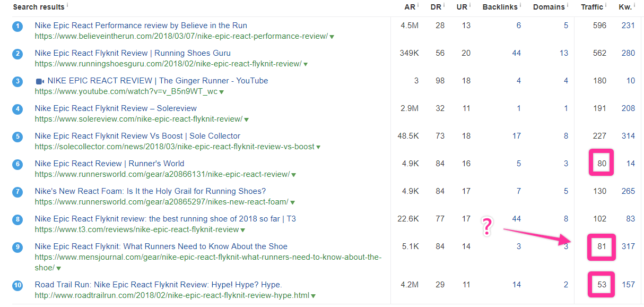Viewport: 644px width, 307px height.
Task: Open the Holy Grail for Running Shoes title
Action: 150,191
